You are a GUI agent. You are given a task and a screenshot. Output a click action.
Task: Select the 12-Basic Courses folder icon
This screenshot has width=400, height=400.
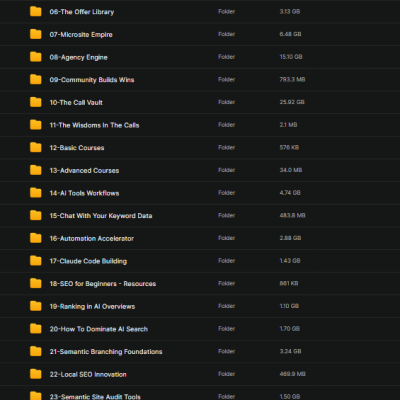(x=36, y=148)
